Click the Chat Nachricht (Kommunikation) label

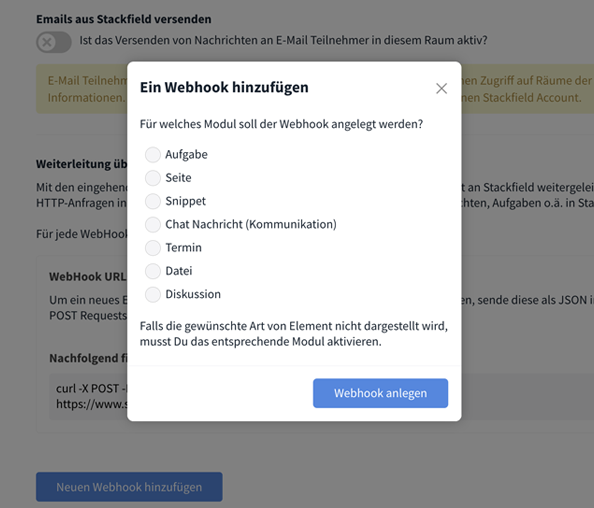pos(251,224)
